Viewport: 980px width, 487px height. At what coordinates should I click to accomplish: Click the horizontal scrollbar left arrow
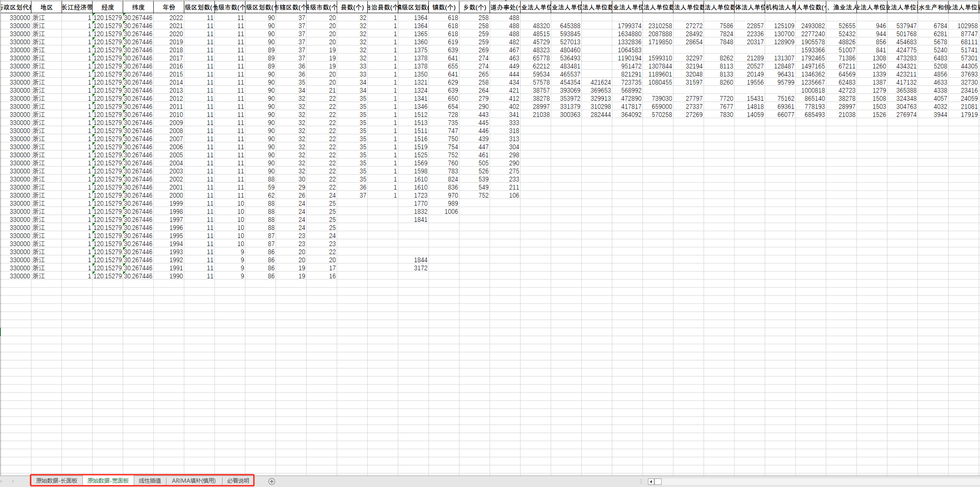(651, 481)
